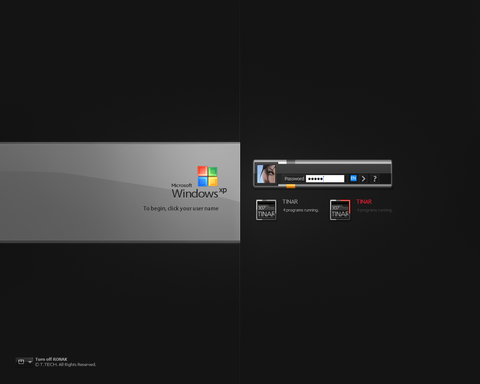
Task: Click the blue EN language indicator
Action: 353,178
